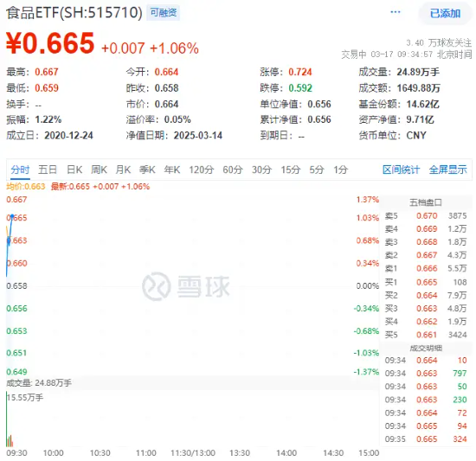The height and width of the screenshot is (461, 476).
Task: Open 区间统计 link
Action: (401, 170)
